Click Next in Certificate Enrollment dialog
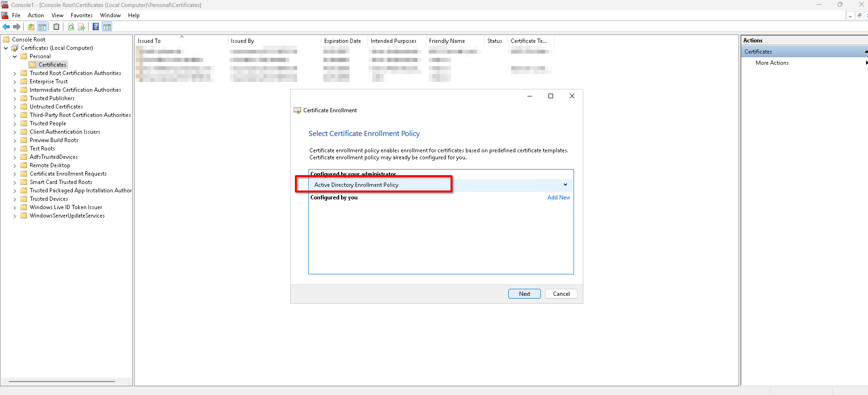Image resolution: width=868 pixels, height=395 pixels. 524,294
